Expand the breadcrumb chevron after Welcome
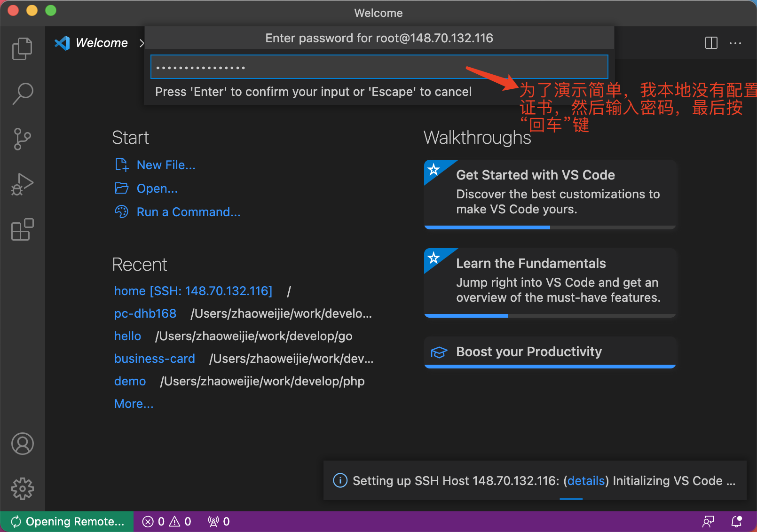 click(x=142, y=43)
